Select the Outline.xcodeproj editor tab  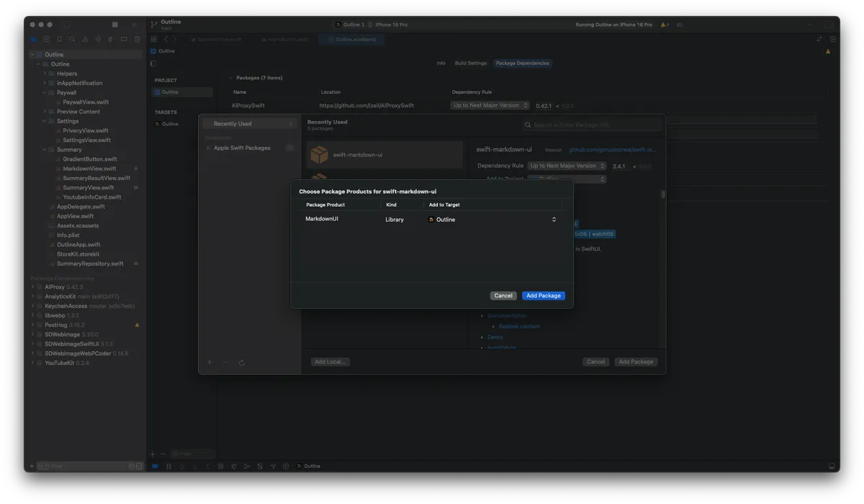click(351, 40)
